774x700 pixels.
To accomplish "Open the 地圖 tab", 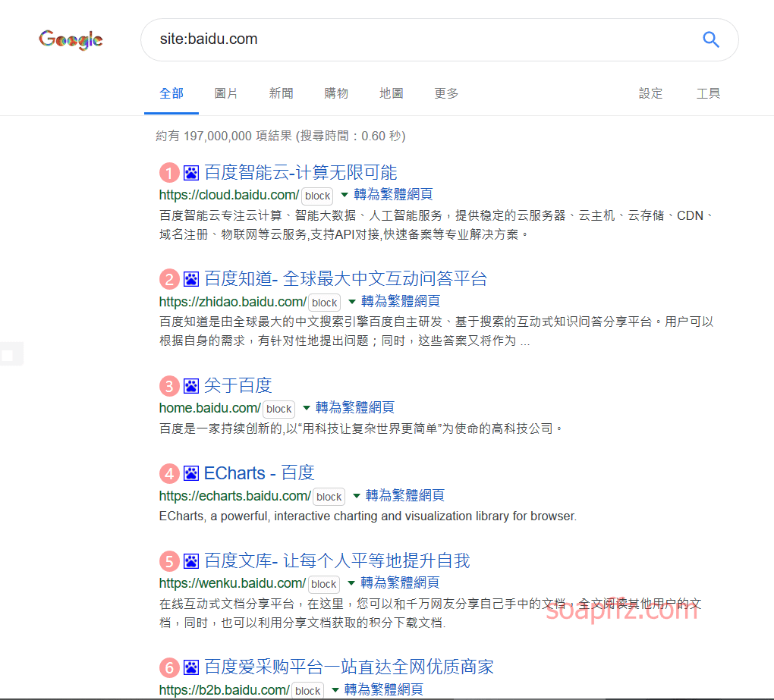I will tap(392, 93).
